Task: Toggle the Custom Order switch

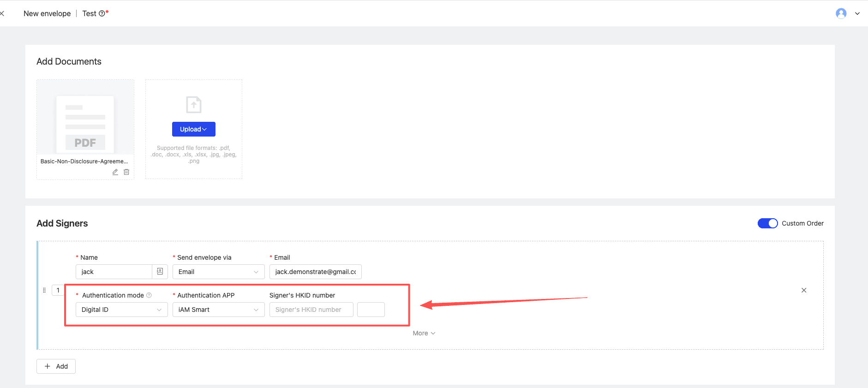Action: [x=768, y=223]
